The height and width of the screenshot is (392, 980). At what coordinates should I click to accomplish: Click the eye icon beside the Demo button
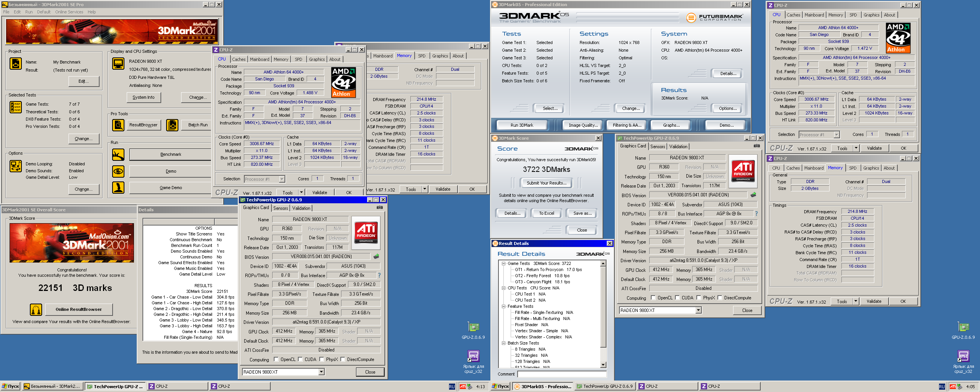118,171
